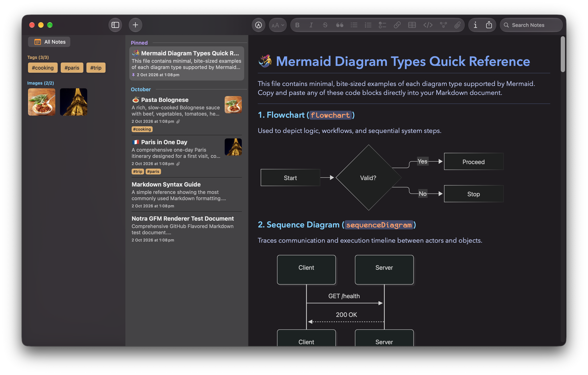
Task: Click the Start node in flowchart
Action: [290, 178]
